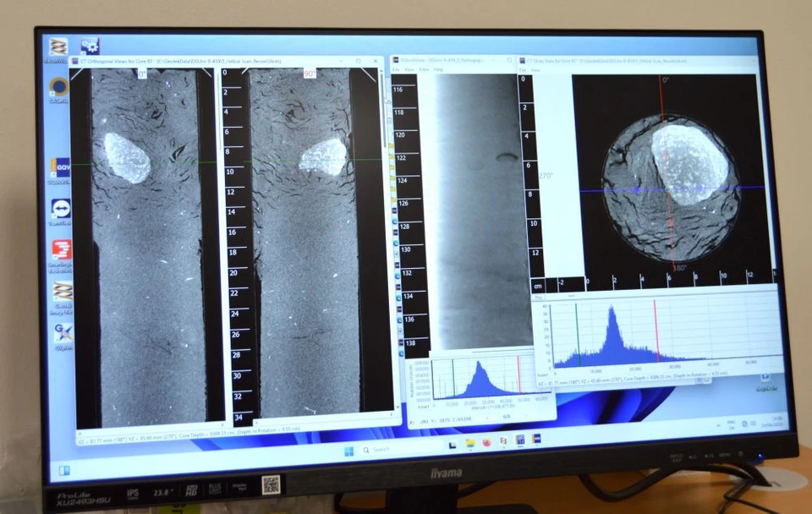Open the blue gear settings desktop shortcut

[x=91, y=46]
